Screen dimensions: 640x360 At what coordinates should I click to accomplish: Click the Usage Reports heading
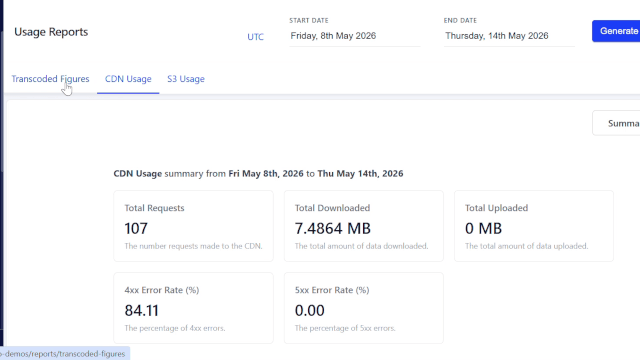[51, 32]
